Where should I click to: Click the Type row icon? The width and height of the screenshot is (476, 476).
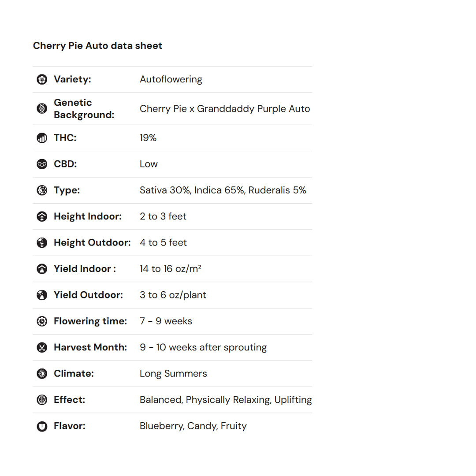42,190
